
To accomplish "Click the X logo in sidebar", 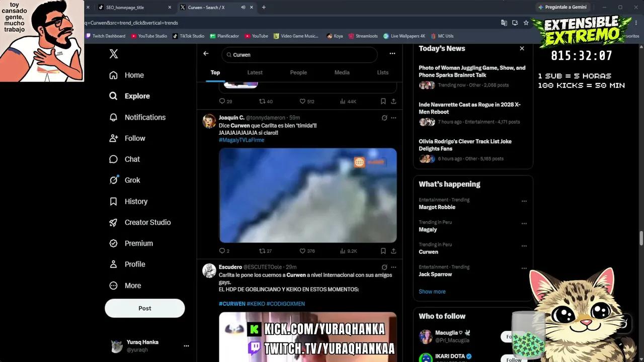I will click(x=114, y=54).
